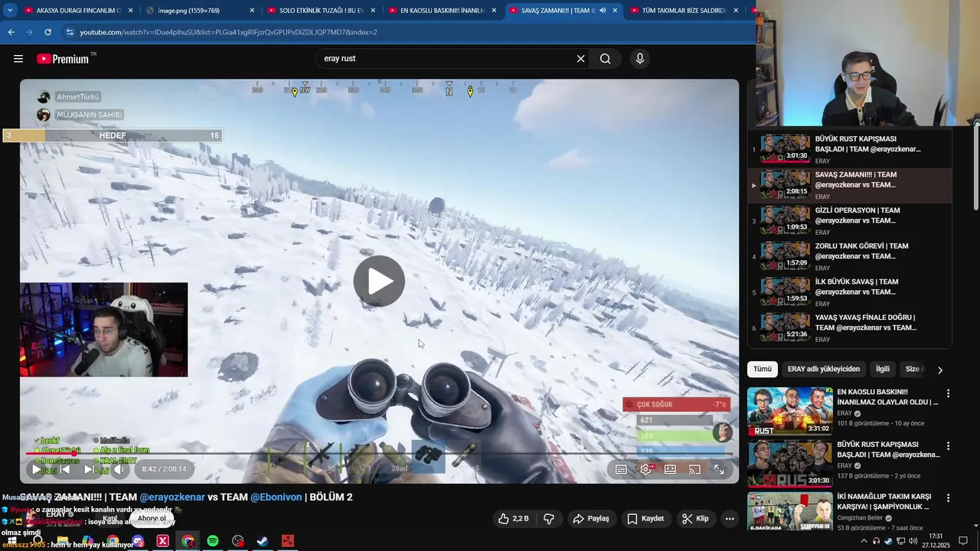Image resolution: width=980 pixels, height=551 pixels.
Task: Open taskbar clock 17:31 date
Action: (936, 541)
